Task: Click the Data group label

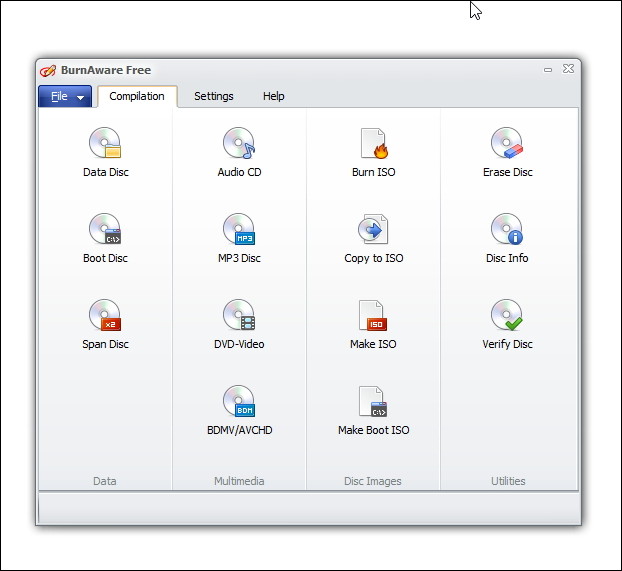Action: tap(105, 481)
